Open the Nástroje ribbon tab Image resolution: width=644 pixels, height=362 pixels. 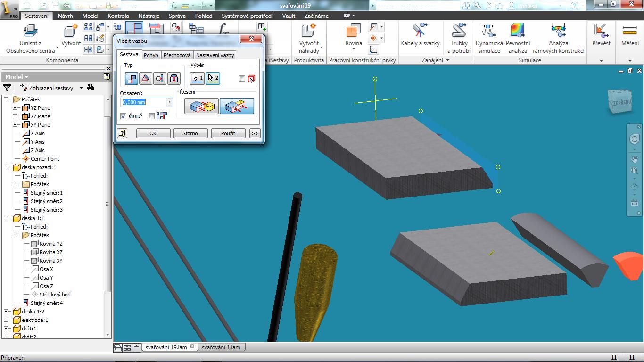(x=149, y=16)
